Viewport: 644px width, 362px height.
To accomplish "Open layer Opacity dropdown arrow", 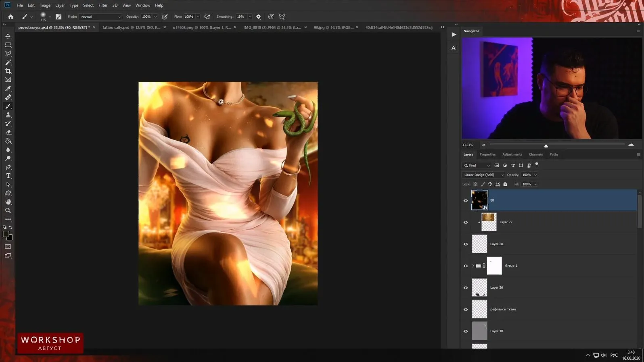I will (x=535, y=175).
